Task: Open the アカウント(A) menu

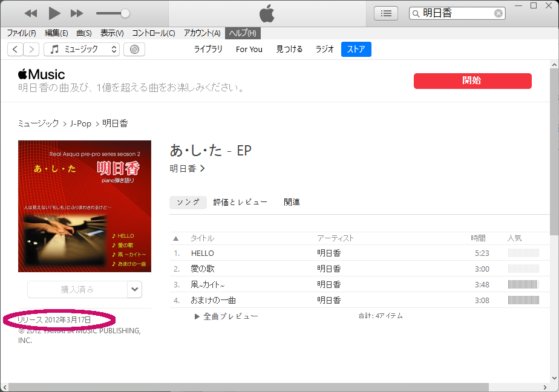Action: (202, 33)
